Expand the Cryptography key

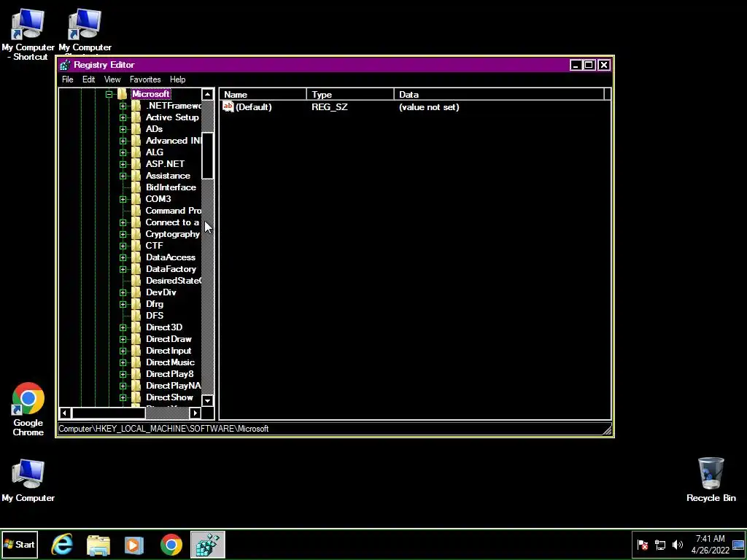tap(123, 234)
